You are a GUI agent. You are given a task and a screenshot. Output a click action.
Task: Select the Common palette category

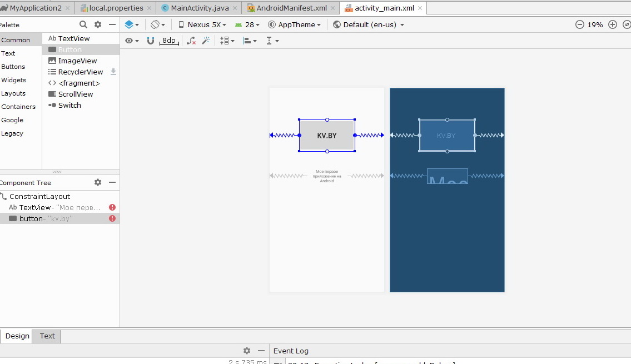pyautogui.click(x=21, y=40)
